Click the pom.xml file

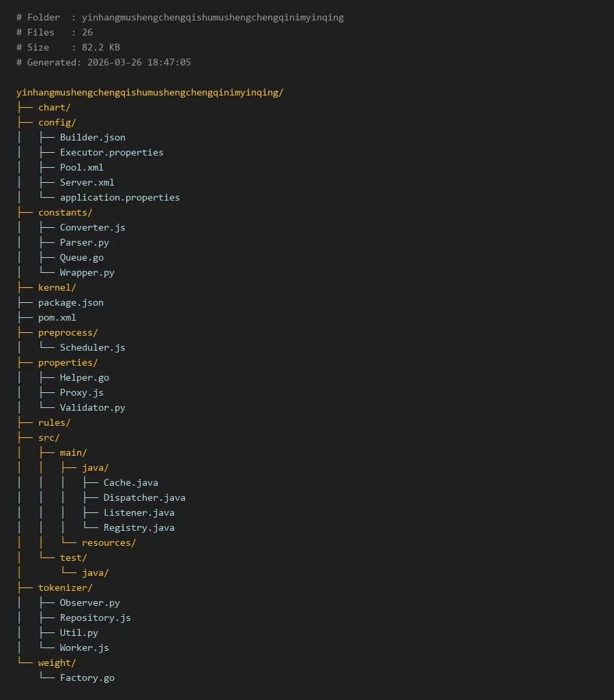point(57,317)
